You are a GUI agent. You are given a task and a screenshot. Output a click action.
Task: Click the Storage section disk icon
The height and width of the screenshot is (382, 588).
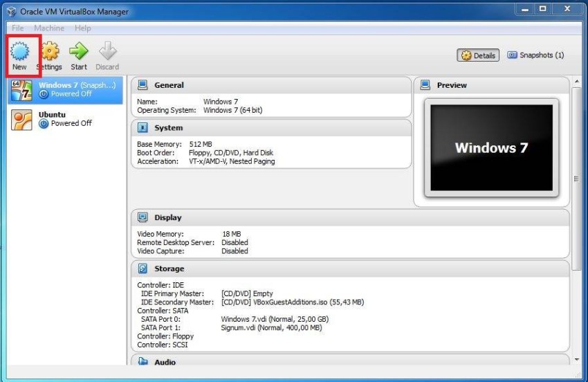click(x=143, y=269)
